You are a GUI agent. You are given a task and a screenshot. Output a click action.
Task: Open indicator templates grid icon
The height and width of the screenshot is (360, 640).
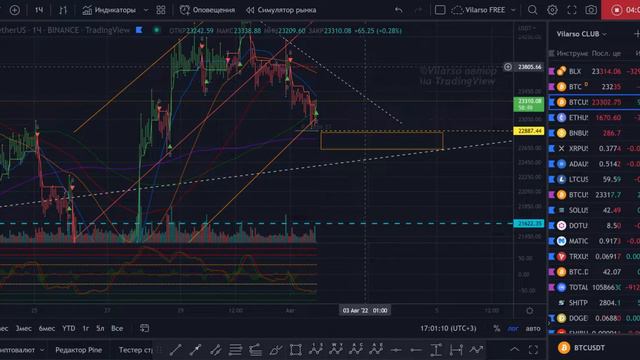(x=161, y=10)
